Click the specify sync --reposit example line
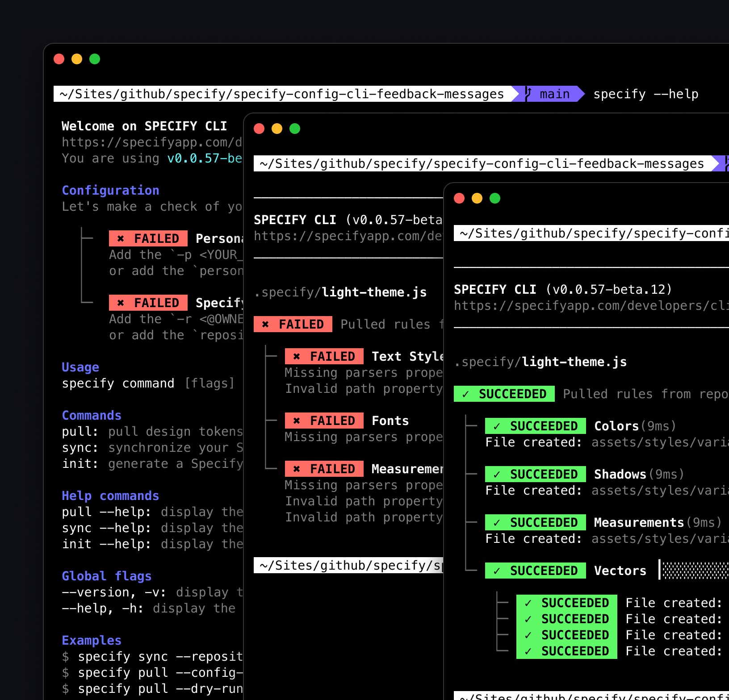The image size is (729, 700). (152, 657)
